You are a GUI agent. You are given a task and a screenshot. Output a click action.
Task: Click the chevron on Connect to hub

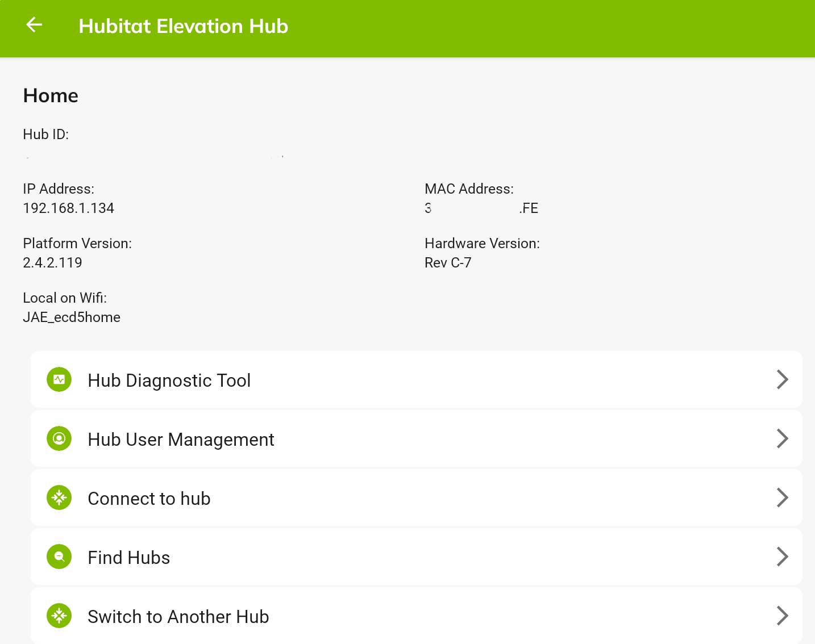pyautogui.click(x=783, y=497)
